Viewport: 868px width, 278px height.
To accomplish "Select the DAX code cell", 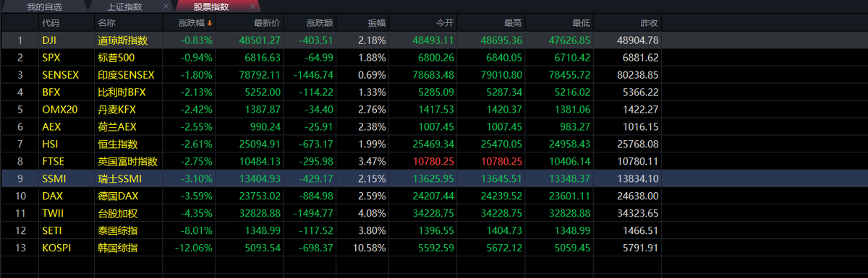I will pyautogui.click(x=51, y=196).
